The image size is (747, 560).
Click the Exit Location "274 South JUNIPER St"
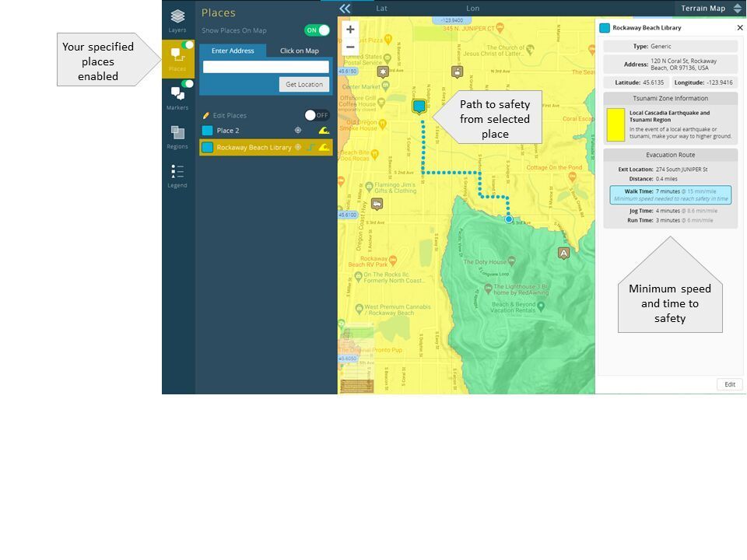tap(682, 170)
